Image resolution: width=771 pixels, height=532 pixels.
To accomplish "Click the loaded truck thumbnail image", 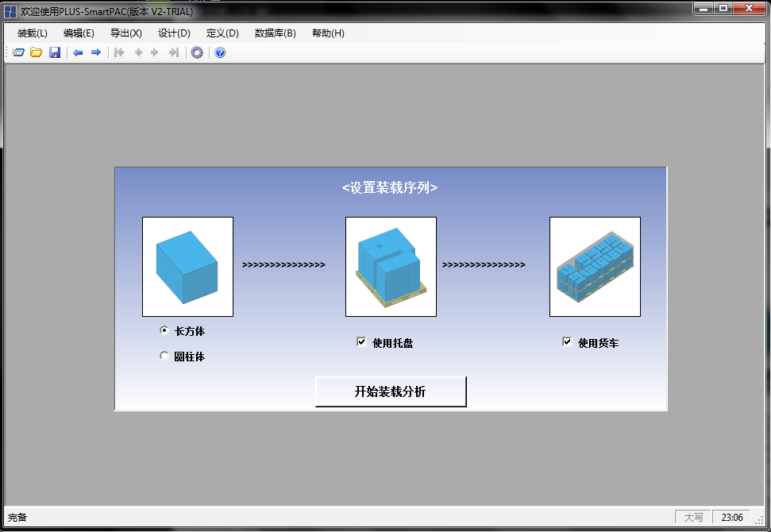I will [595, 267].
